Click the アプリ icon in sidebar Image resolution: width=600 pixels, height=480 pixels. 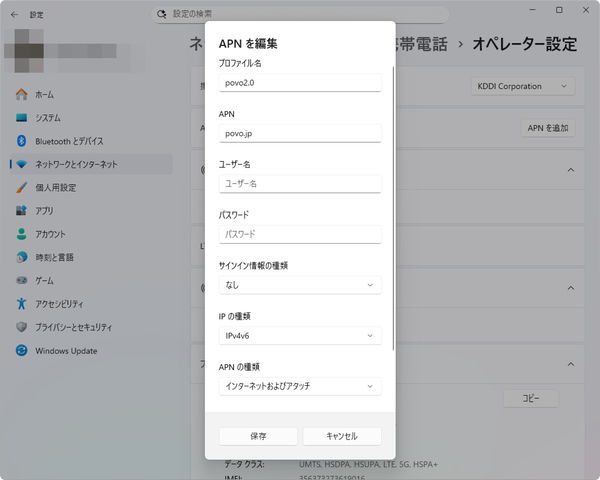(21, 211)
